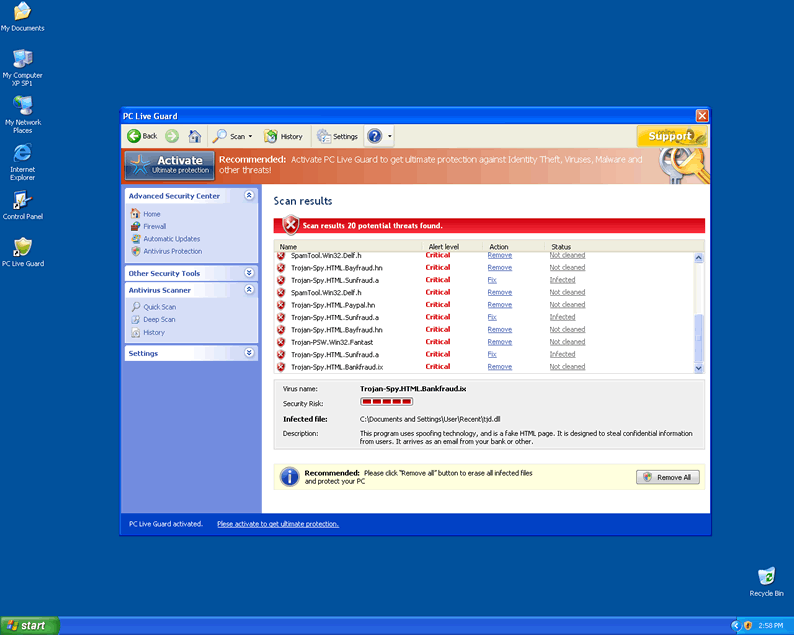The image size is (794, 635).
Task: Click the Activate Ultimate protection banner button
Action: coord(169,164)
